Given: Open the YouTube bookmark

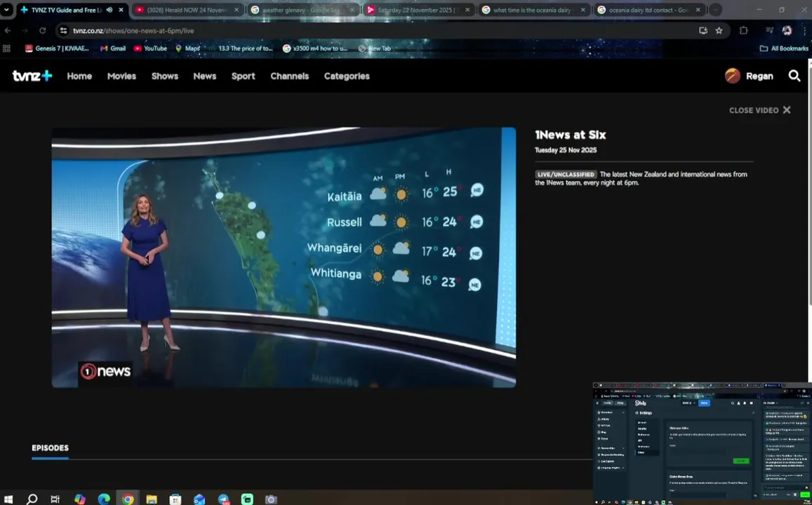Looking at the screenshot, I should click(150, 48).
